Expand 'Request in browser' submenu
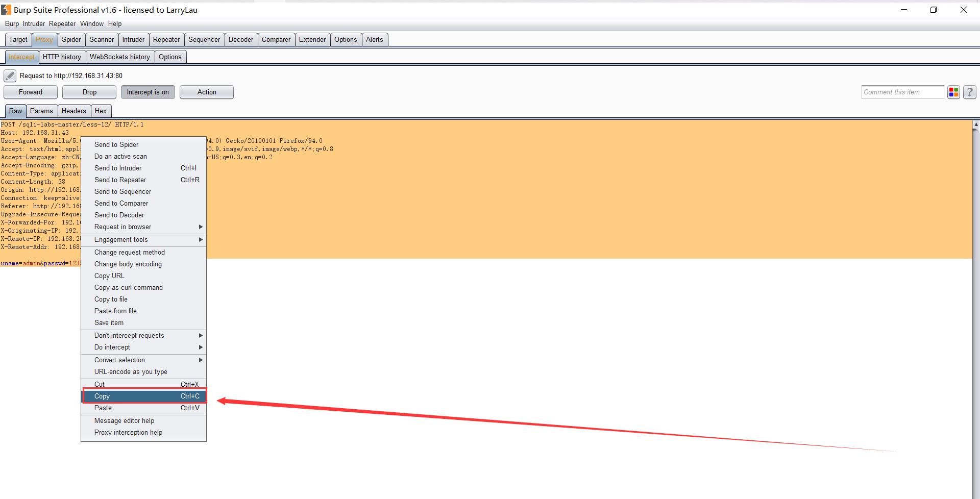The width and height of the screenshot is (980, 499). click(x=143, y=227)
